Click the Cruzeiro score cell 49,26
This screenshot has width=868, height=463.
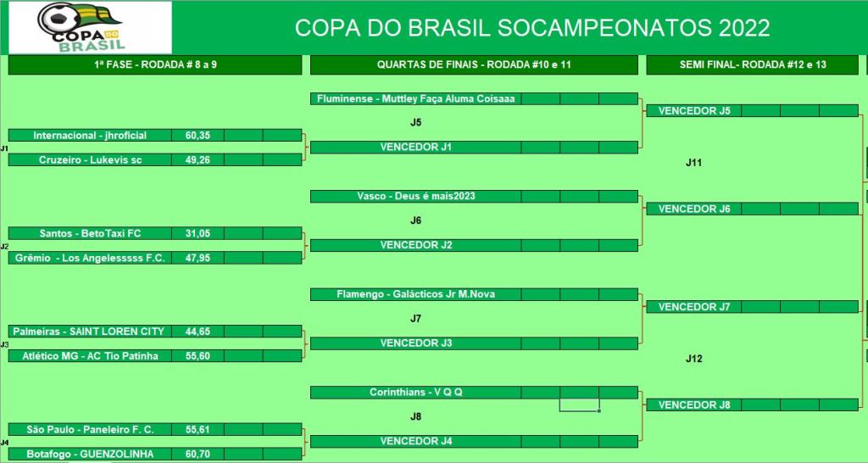tap(198, 159)
